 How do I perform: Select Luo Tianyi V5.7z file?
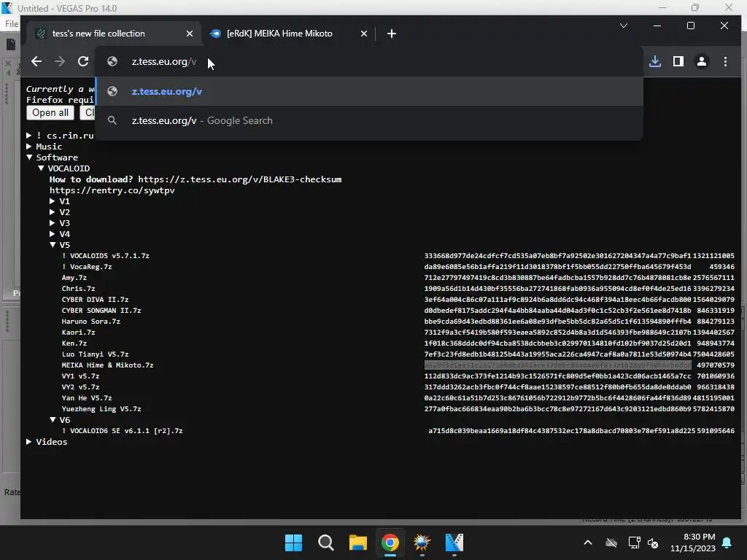96,355
